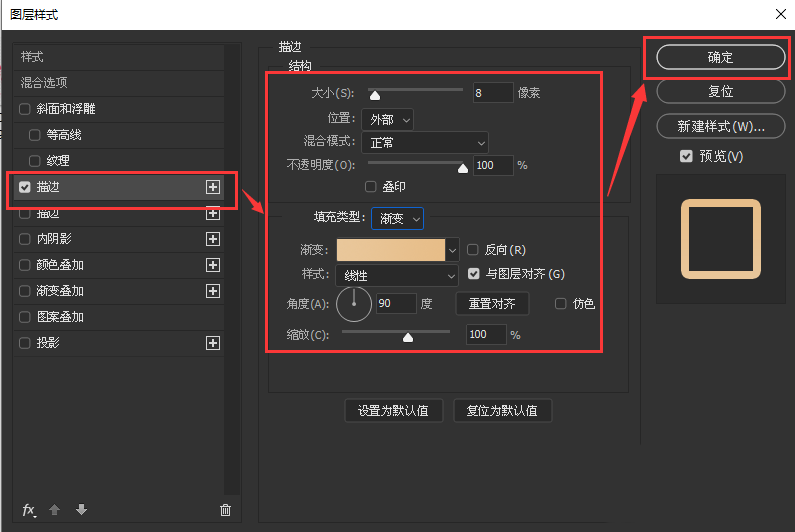Open the 位置 dropdown showing 外部
Viewport: 795px width, 532px height.
tap(387, 120)
